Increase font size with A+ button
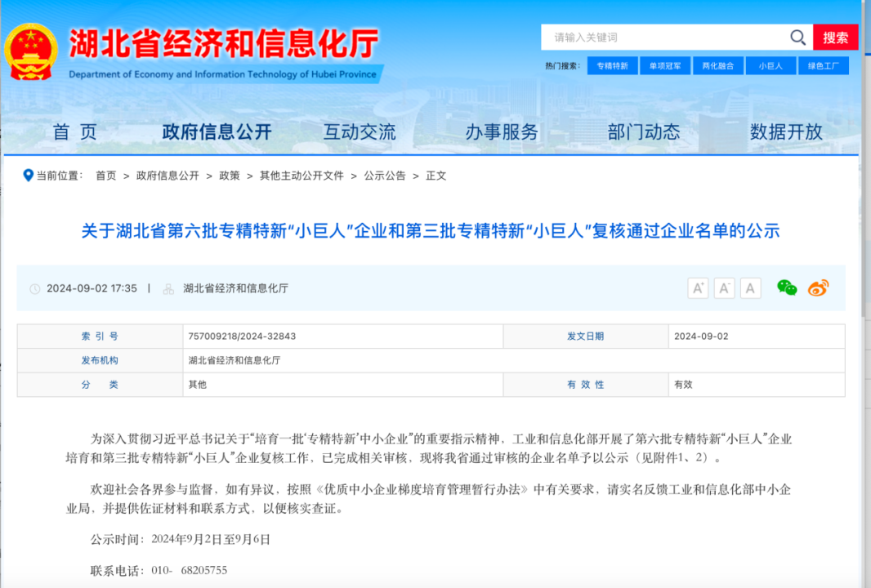 click(x=698, y=287)
